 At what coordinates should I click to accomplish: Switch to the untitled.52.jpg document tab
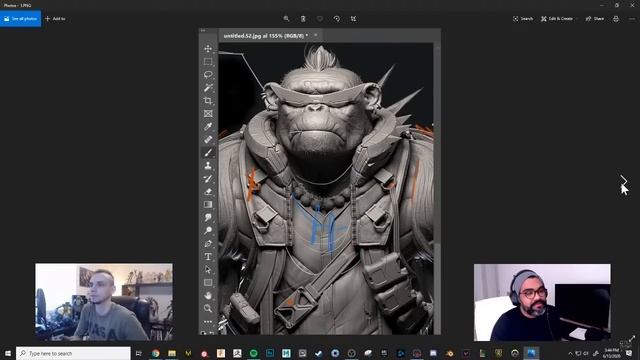coord(266,36)
